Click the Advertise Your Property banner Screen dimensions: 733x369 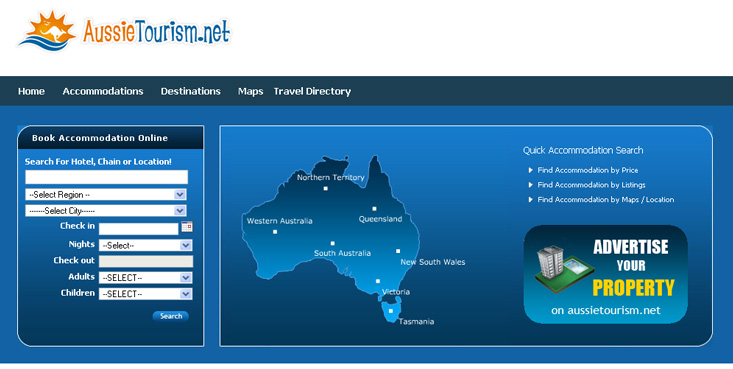(x=605, y=275)
